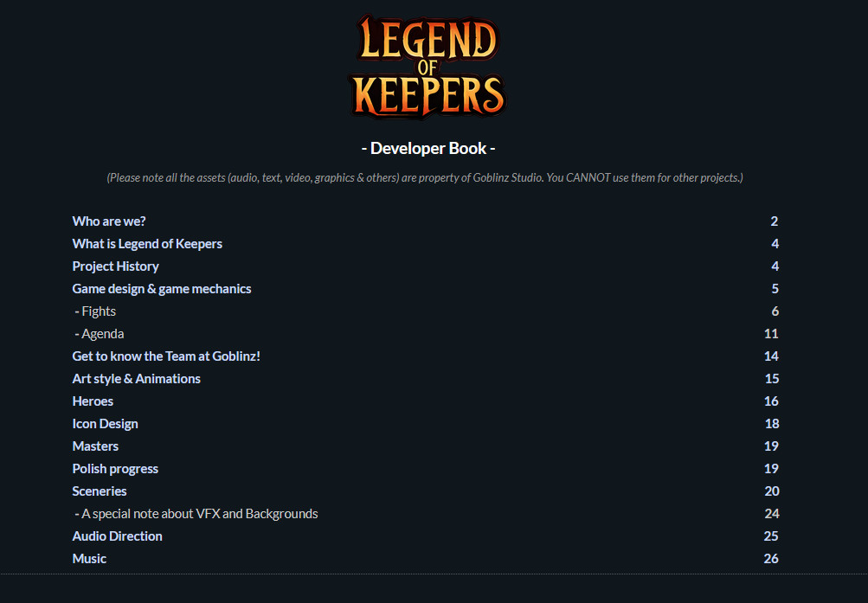This screenshot has width=868, height=603.
Task: Jump to Icon Design section
Action: tap(106, 424)
